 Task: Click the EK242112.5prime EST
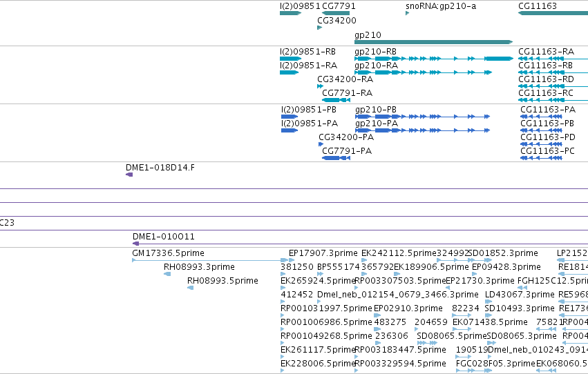(x=364, y=260)
